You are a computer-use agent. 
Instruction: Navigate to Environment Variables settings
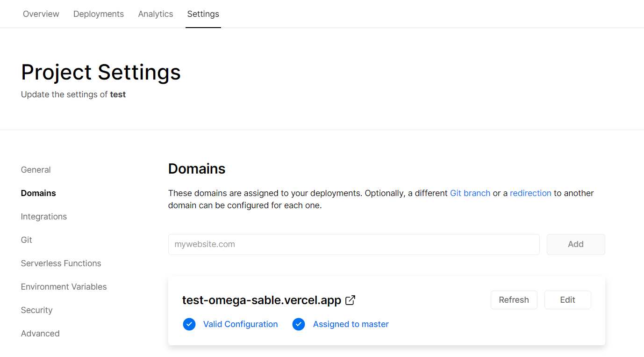click(x=64, y=287)
